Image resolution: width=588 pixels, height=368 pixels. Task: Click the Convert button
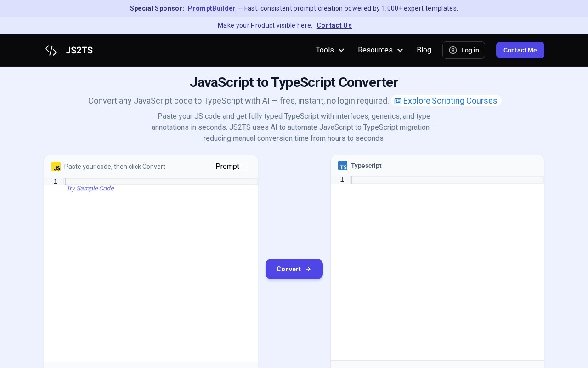294,269
